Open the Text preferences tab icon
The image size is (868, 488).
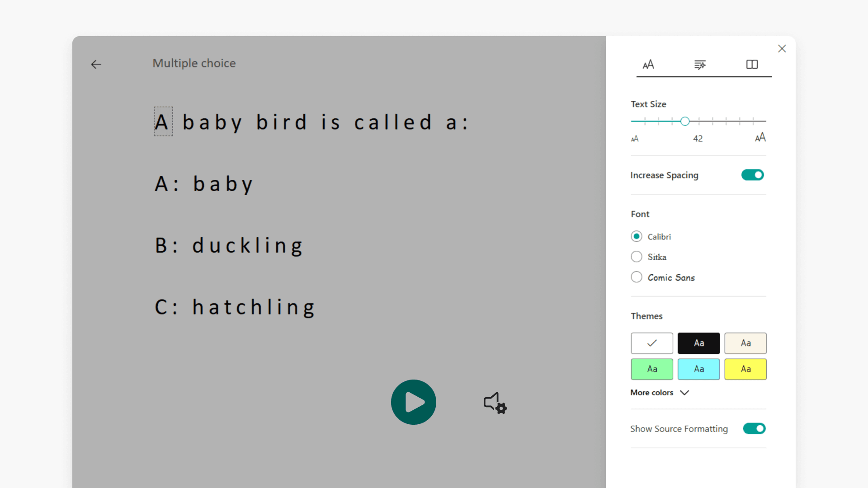pos(648,65)
